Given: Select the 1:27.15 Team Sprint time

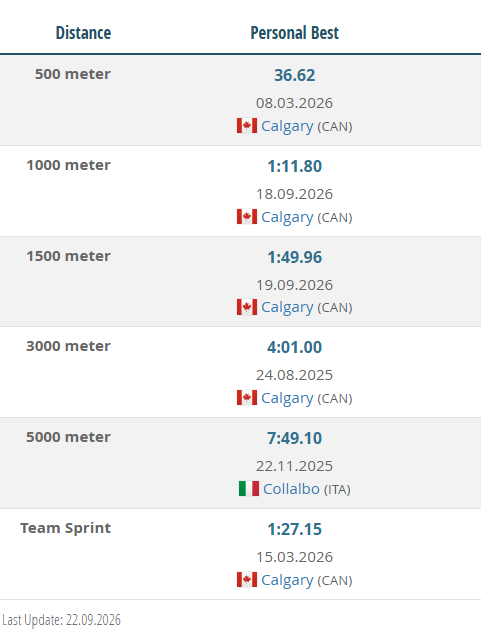Looking at the screenshot, I should [295, 530].
